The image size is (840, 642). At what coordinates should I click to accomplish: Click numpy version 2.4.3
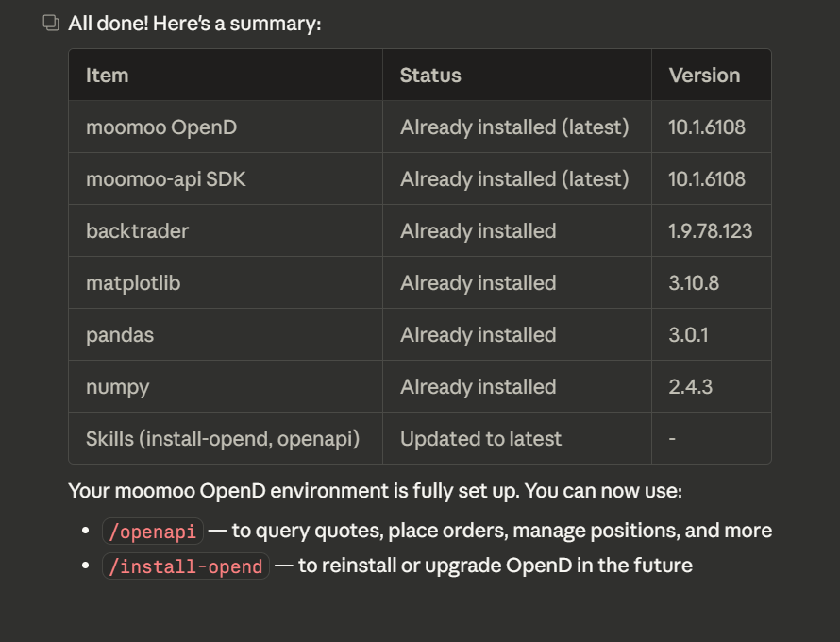click(x=691, y=386)
